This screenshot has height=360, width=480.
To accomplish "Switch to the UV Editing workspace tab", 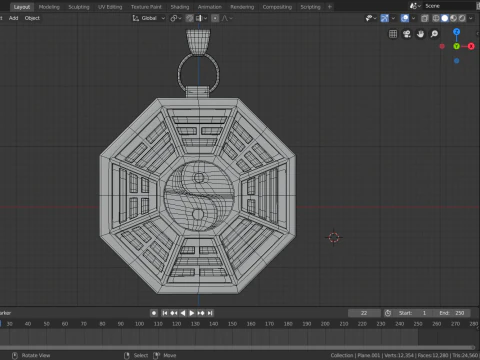I will point(110,7).
